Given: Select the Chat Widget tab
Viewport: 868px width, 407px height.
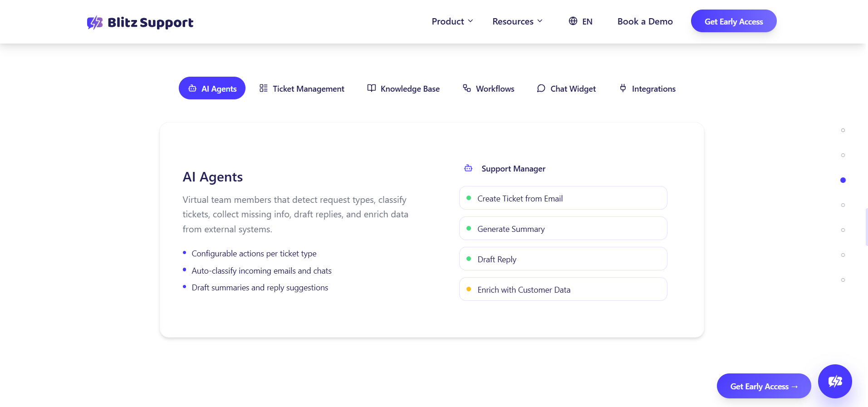Looking at the screenshot, I should (x=566, y=88).
